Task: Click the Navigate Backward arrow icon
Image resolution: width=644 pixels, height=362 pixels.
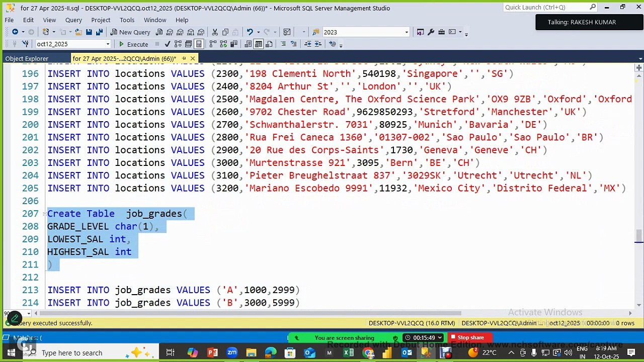Action: click(15, 32)
